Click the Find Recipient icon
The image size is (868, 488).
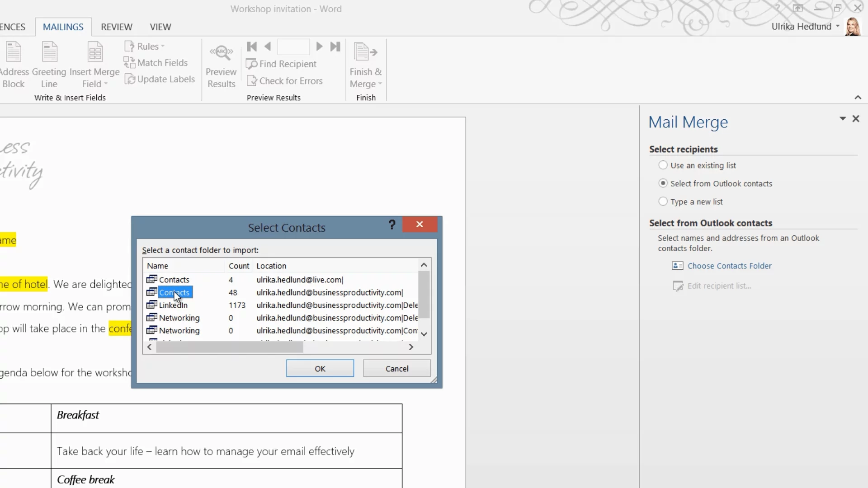252,64
